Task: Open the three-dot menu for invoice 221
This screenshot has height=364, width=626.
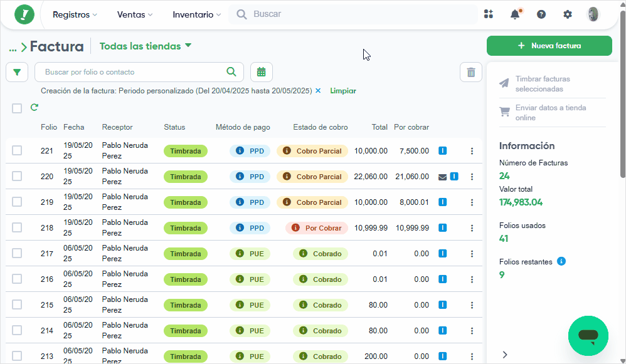Action: coord(472,151)
